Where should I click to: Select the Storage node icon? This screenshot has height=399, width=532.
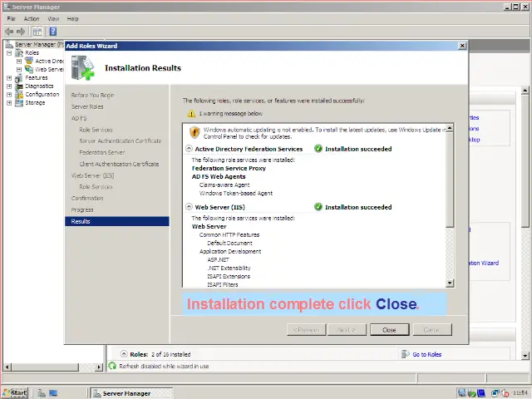click(19, 102)
